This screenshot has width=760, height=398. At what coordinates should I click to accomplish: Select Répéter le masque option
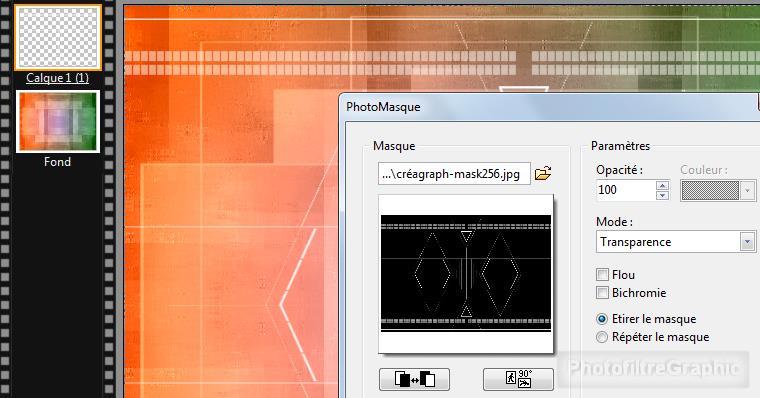click(x=602, y=337)
